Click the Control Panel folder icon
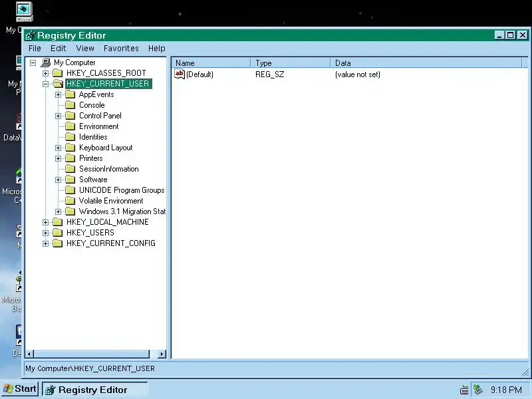 [x=70, y=116]
